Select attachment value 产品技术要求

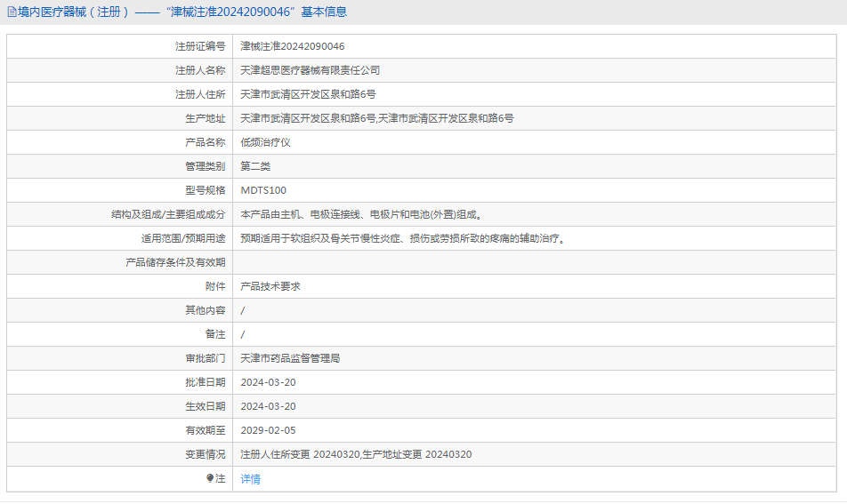click(270, 286)
